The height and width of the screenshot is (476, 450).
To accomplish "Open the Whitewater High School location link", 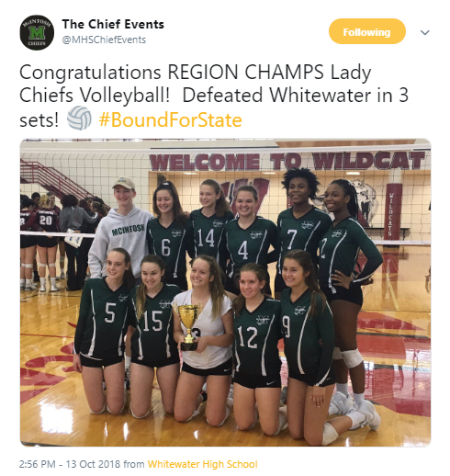I will pyautogui.click(x=202, y=464).
